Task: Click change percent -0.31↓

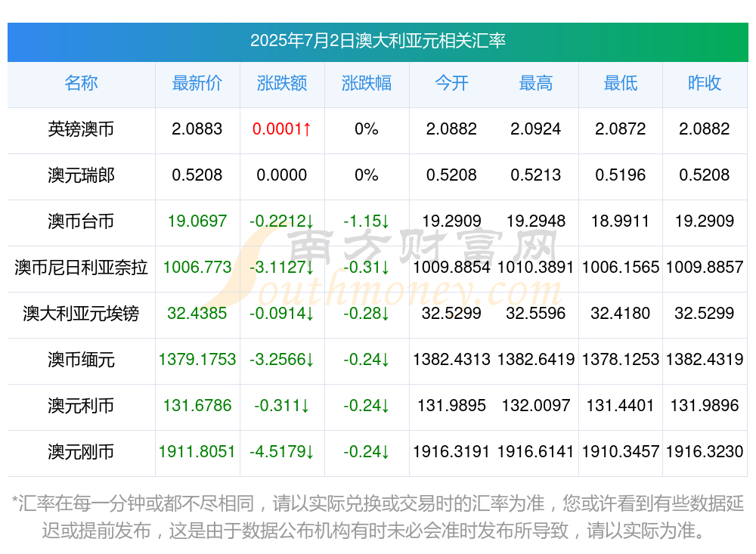Action: tap(367, 267)
